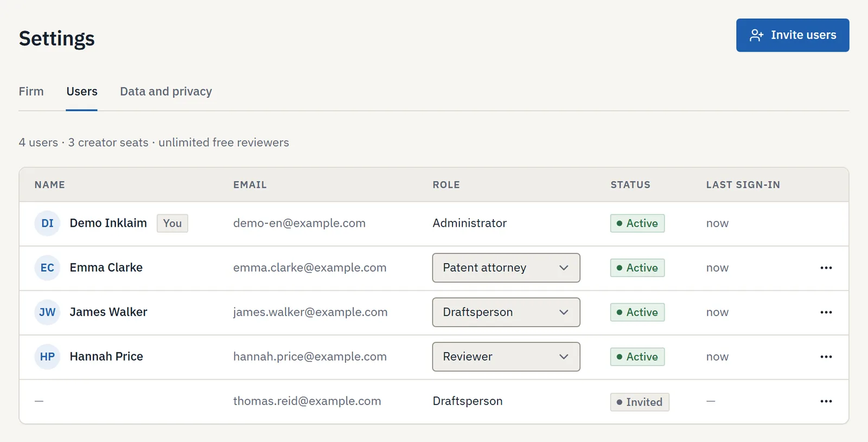868x442 pixels.
Task: Switch to the Firm tab
Action: click(x=31, y=91)
